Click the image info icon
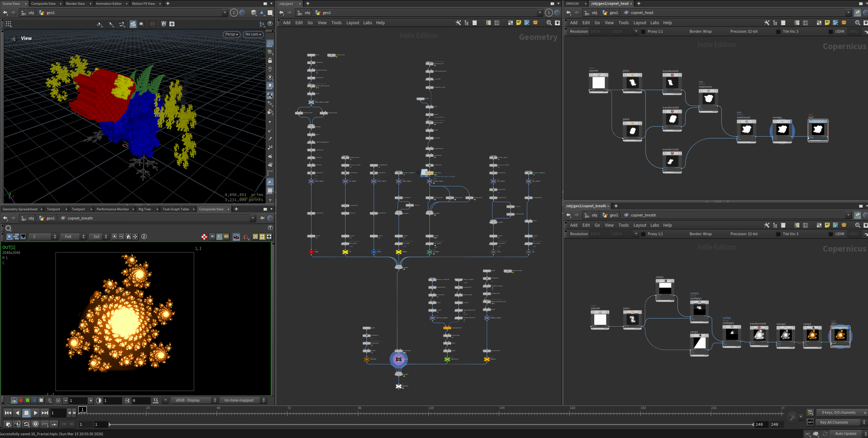Screen dimensions: 868x438 [144, 237]
